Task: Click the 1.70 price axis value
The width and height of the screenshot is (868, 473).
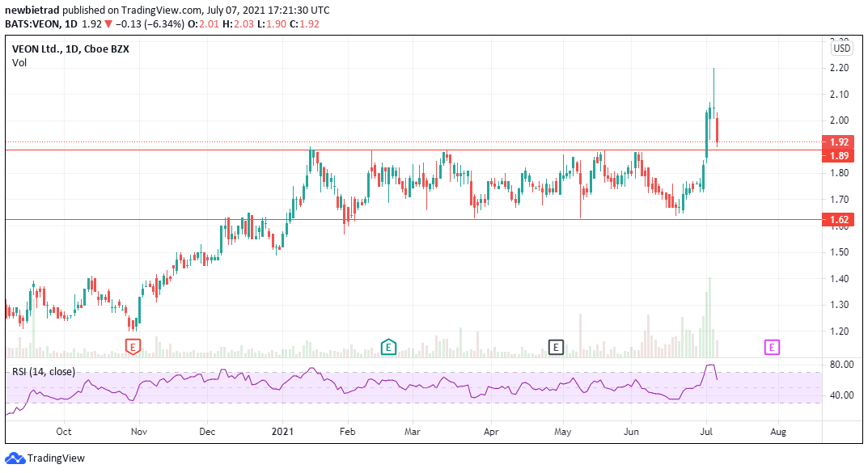Action: pos(839,199)
